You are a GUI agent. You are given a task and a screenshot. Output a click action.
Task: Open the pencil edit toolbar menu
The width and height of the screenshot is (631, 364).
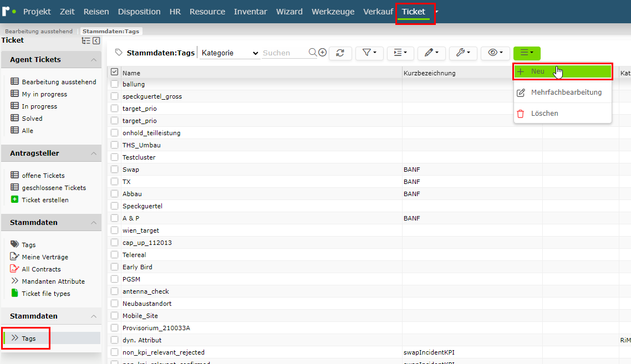pos(431,53)
